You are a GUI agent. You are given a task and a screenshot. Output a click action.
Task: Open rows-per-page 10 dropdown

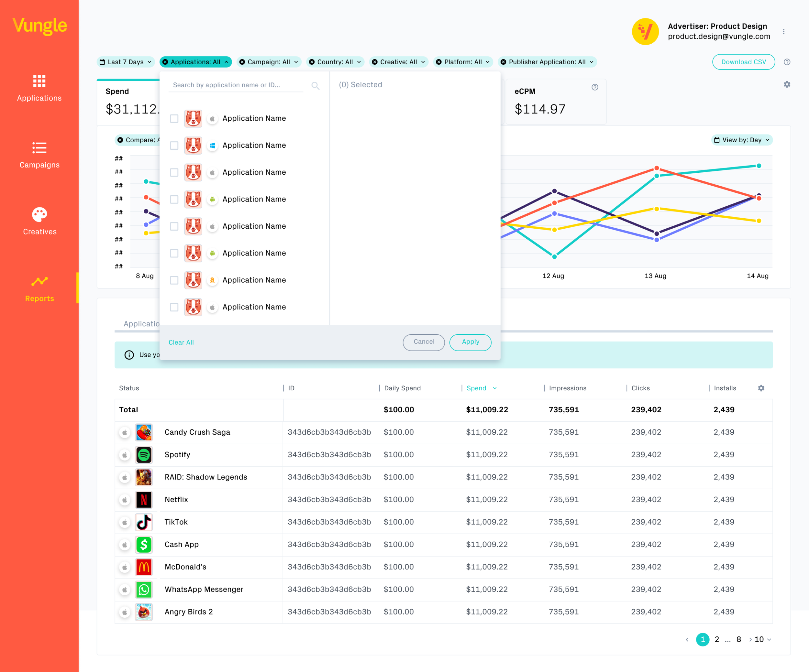pyautogui.click(x=763, y=639)
